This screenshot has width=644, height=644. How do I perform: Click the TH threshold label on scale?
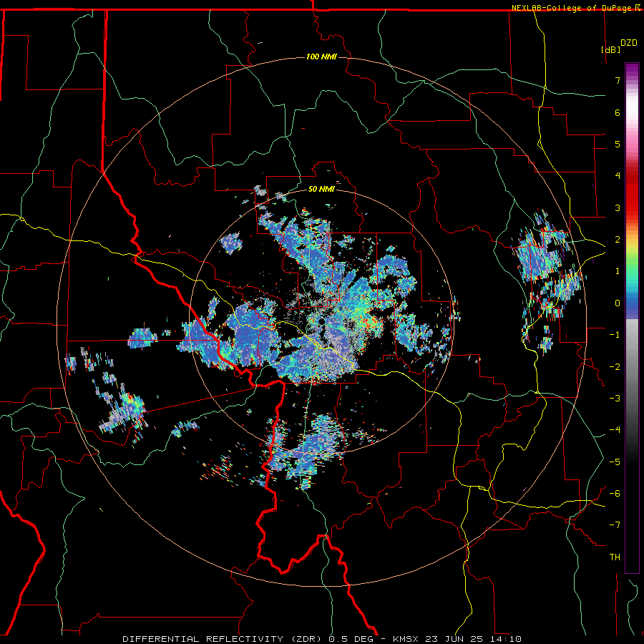615,557
